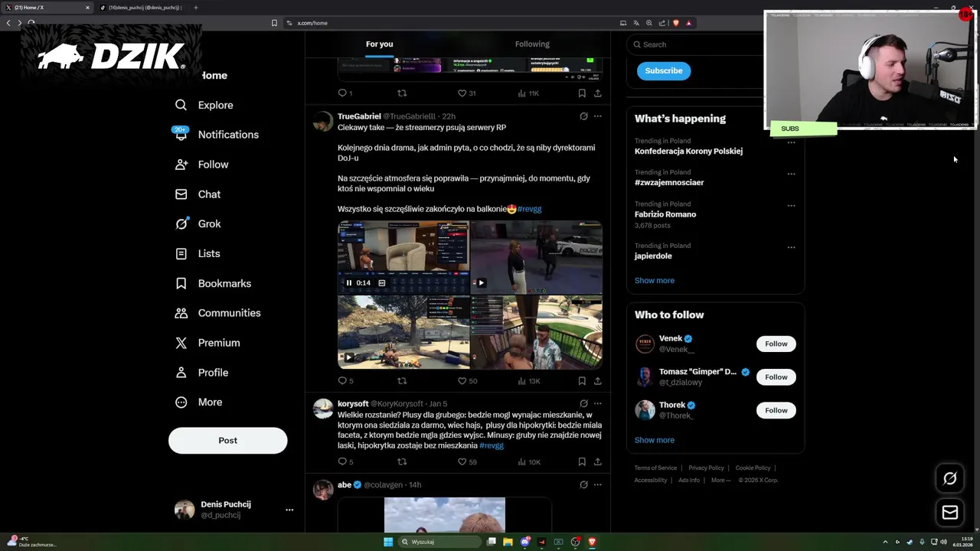980x551 pixels.
Task: Open the floating messages envelope button
Action: pyautogui.click(x=950, y=513)
